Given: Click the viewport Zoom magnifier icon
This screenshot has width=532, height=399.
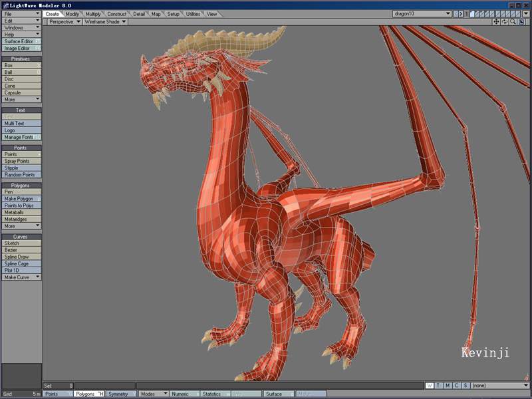Looking at the screenshot, I should point(513,22).
